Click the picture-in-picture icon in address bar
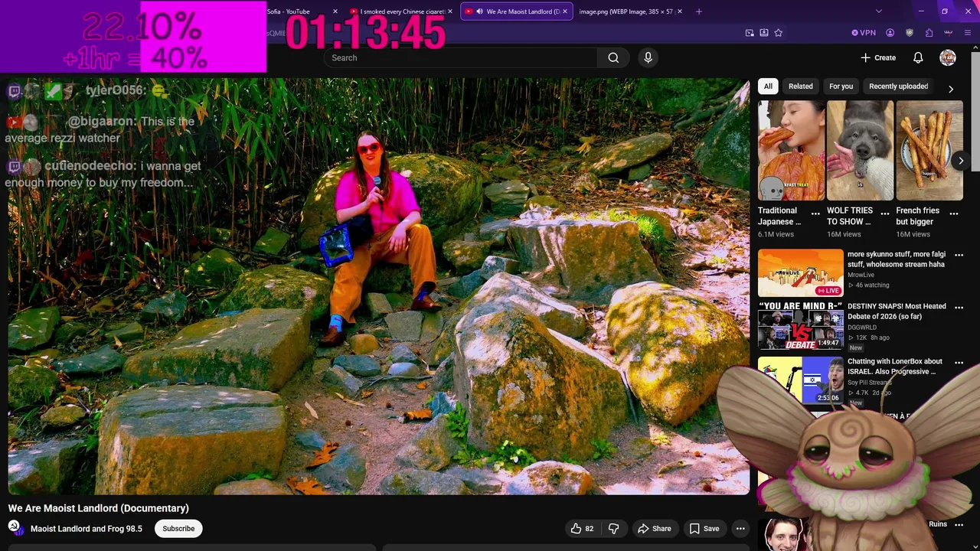 pos(750,33)
